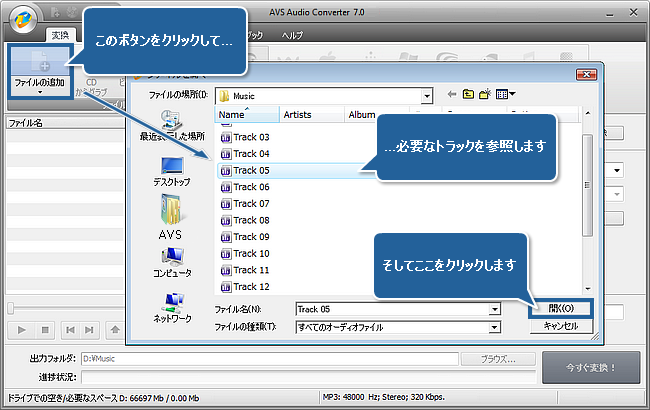Image resolution: width=650 pixels, height=410 pixels.
Task: Click the play button in main window
Action: coord(22,330)
